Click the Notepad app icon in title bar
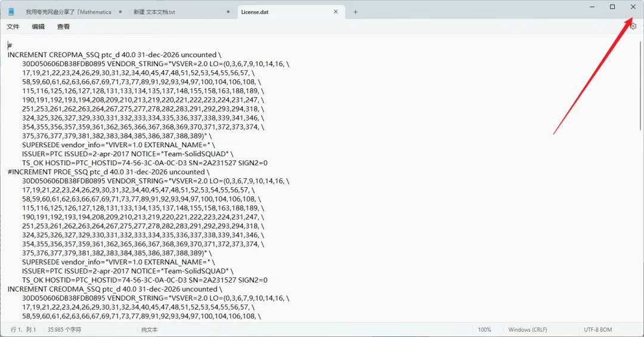 (x=11, y=12)
